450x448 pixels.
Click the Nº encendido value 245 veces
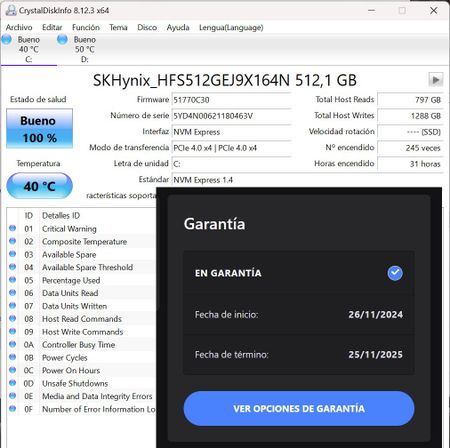(410, 148)
